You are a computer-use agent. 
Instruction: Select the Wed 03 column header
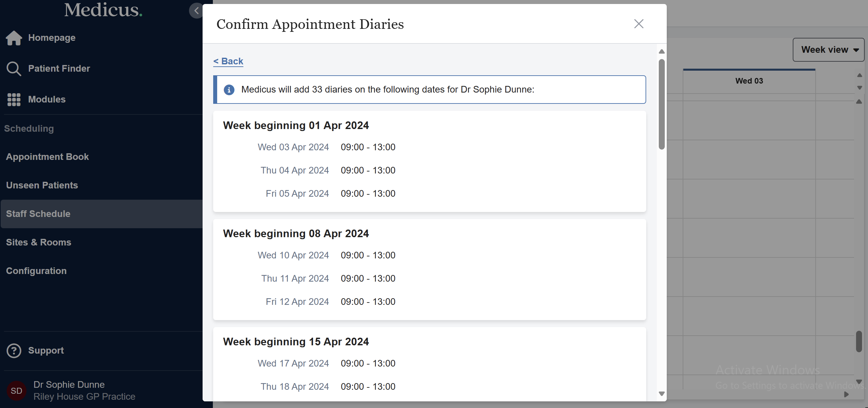point(749,81)
